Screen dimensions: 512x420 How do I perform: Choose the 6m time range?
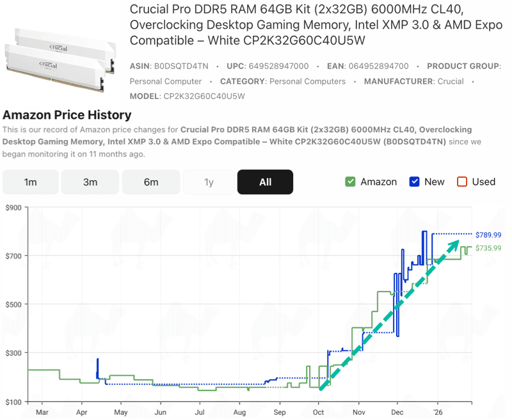pos(151,182)
